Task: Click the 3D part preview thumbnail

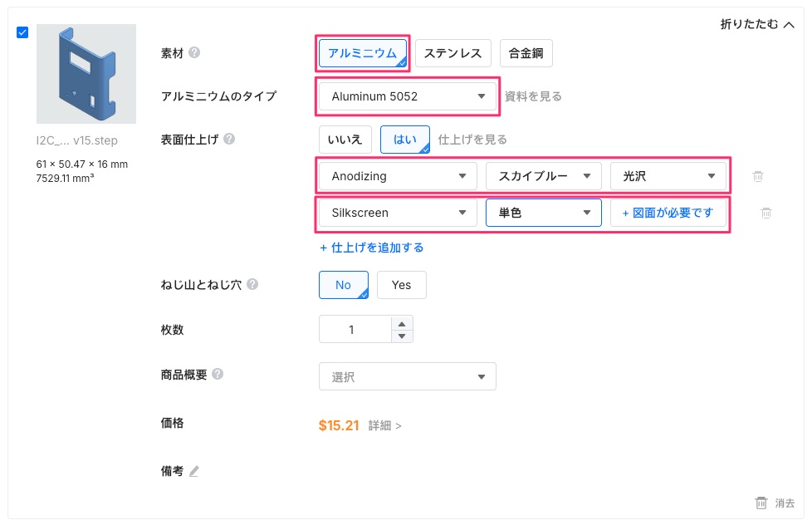Action: [x=86, y=74]
